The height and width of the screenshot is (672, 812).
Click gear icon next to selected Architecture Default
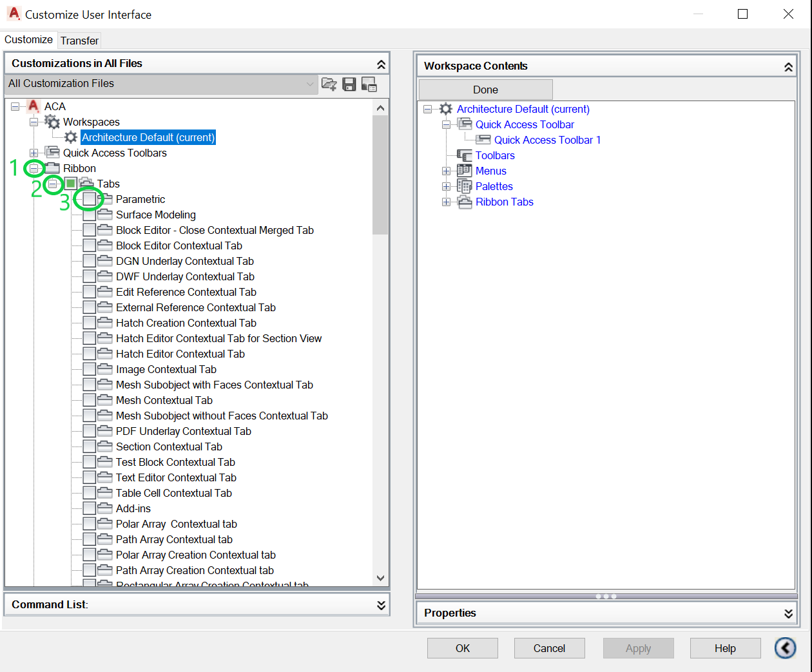click(71, 137)
